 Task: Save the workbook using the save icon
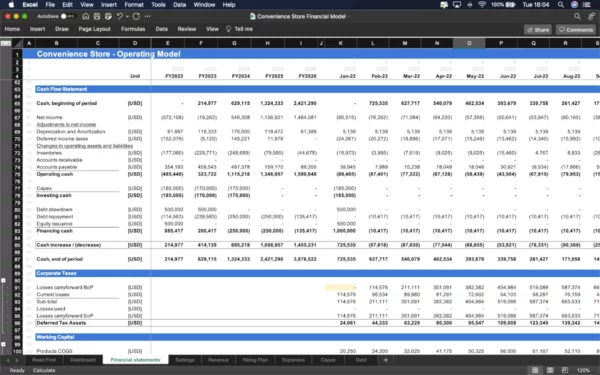pyautogui.click(x=97, y=16)
